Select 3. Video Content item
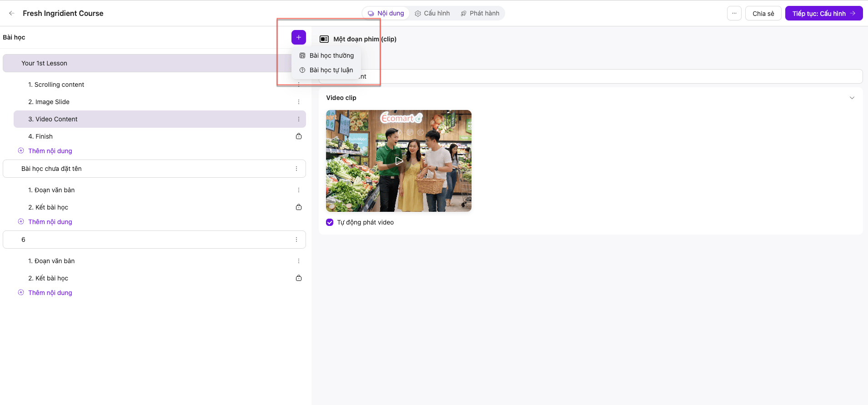This screenshot has height=405, width=868. coord(160,119)
